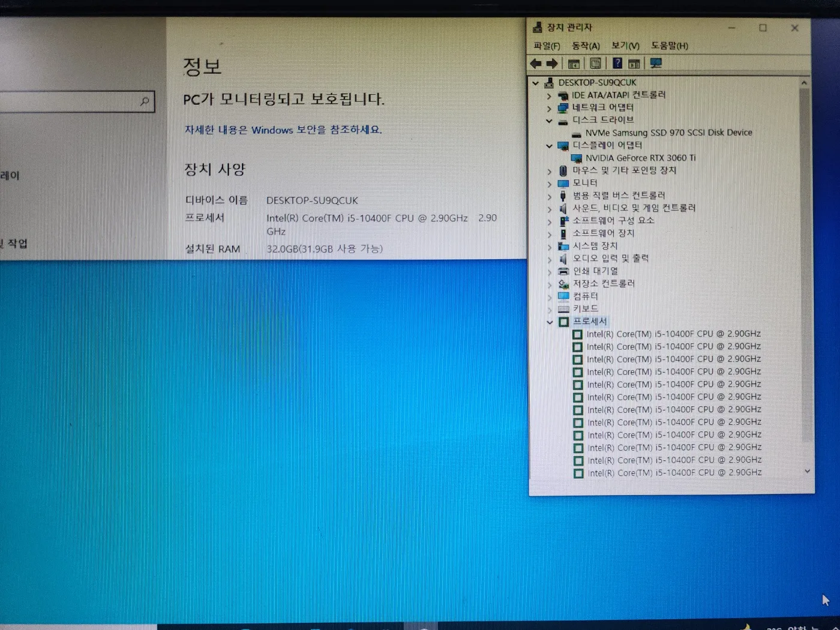Close the 장치 관리자 window
Screen dimensions: 840x630
click(x=794, y=28)
